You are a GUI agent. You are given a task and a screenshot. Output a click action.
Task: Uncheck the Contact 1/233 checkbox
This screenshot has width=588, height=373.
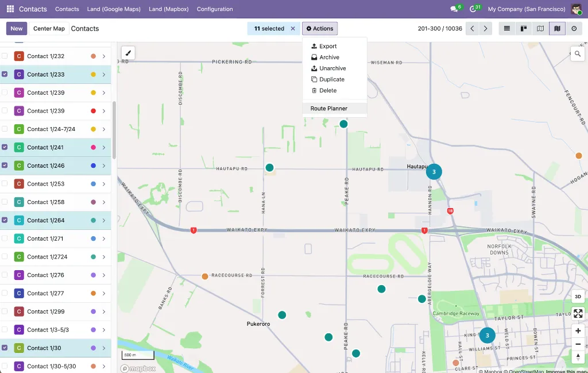coord(5,74)
